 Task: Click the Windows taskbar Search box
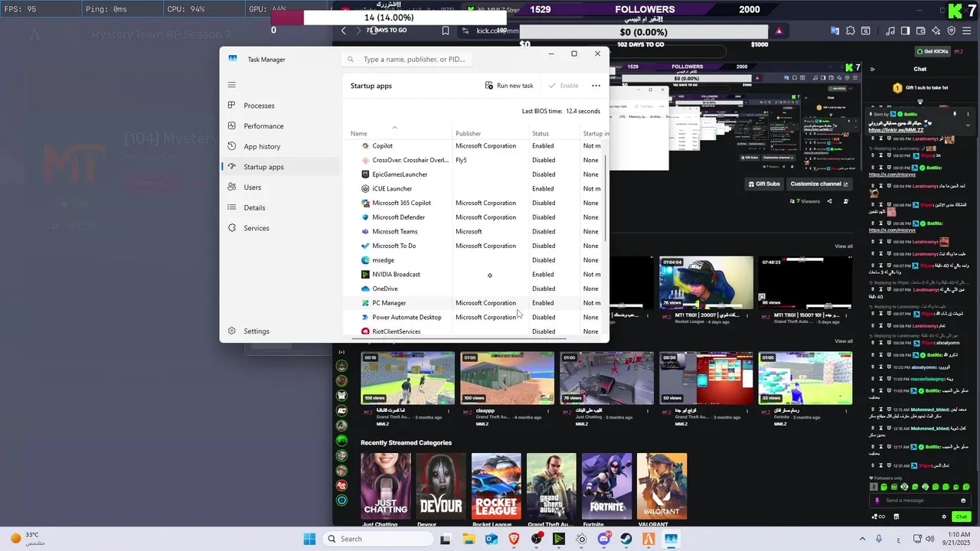(377, 539)
